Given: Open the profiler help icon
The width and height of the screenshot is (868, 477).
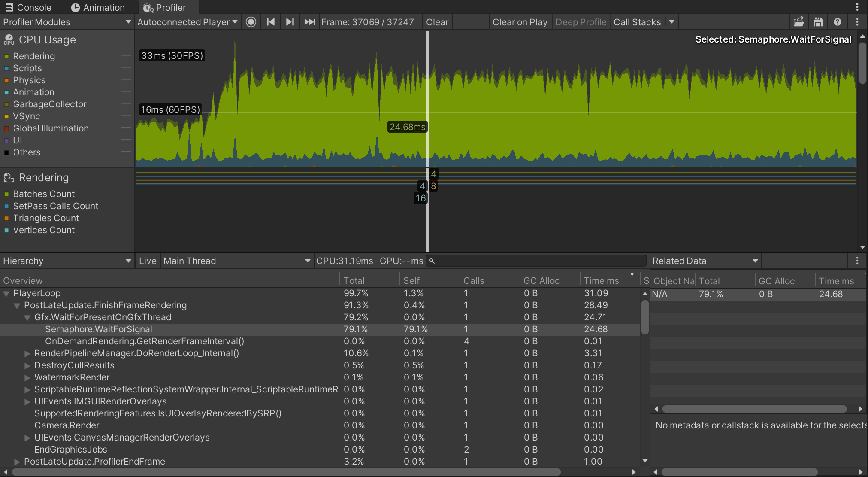Looking at the screenshot, I should click(838, 22).
